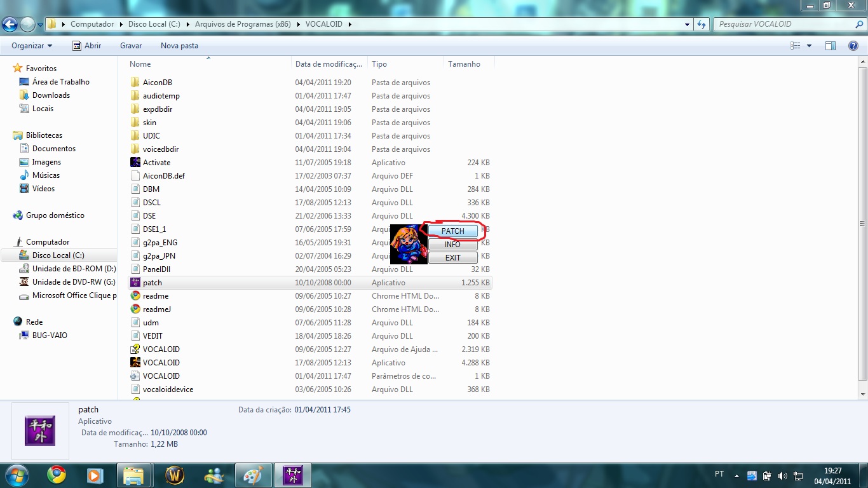The height and width of the screenshot is (488, 868).
Task: Click the VEDIT file name
Action: tap(153, 335)
